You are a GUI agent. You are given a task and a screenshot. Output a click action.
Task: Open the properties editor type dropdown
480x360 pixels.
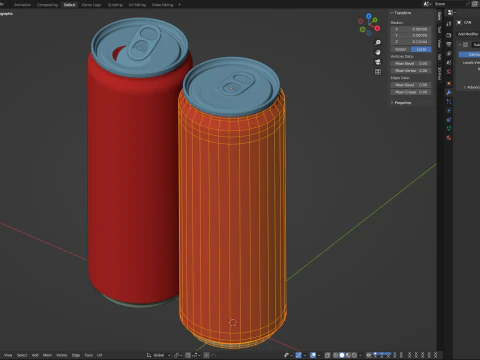pyautogui.click(x=451, y=13)
